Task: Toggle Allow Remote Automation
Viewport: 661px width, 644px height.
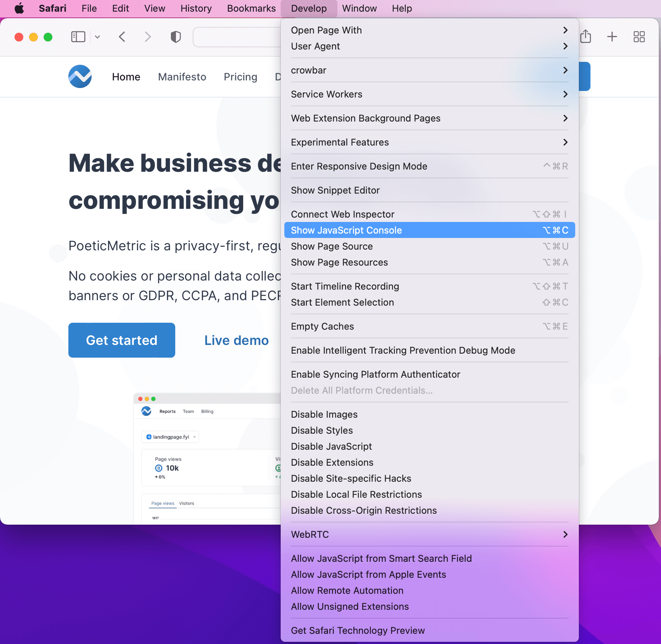Action: point(429,591)
